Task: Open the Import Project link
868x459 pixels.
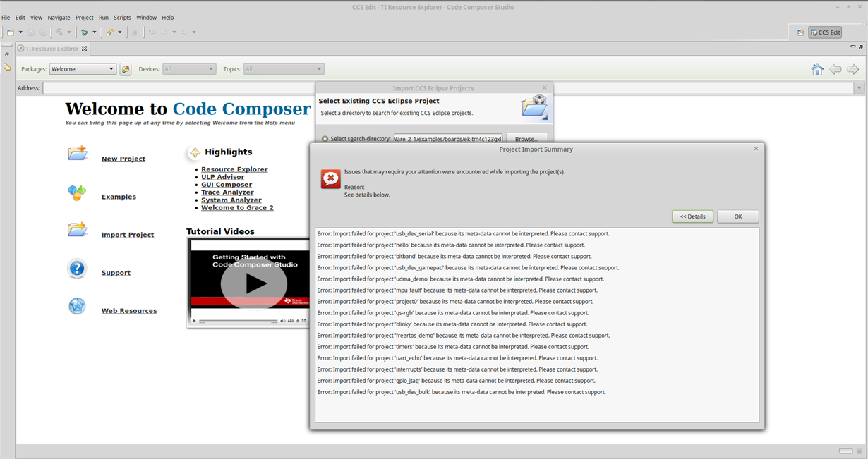Action: tap(128, 235)
